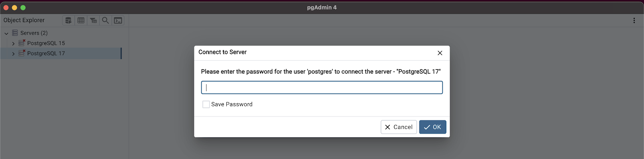Enable the Save Password checkbox
Screen dimensions: 644x159
(206, 104)
